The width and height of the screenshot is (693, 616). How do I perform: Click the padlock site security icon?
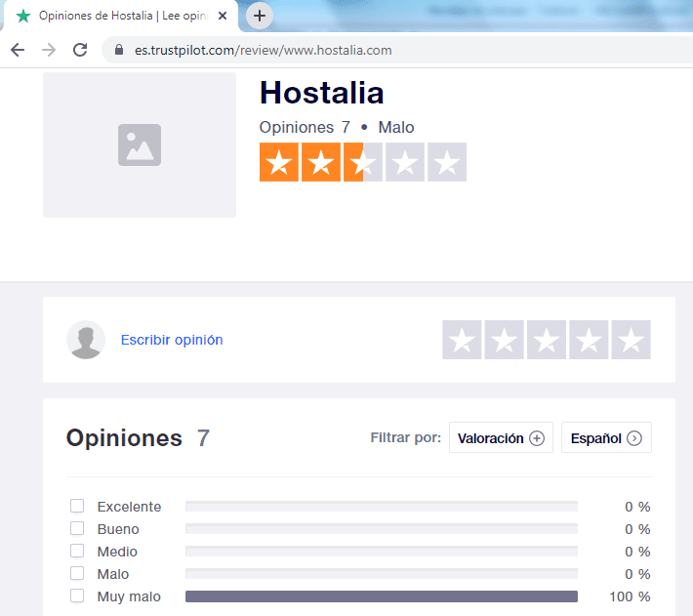[120, 50]
